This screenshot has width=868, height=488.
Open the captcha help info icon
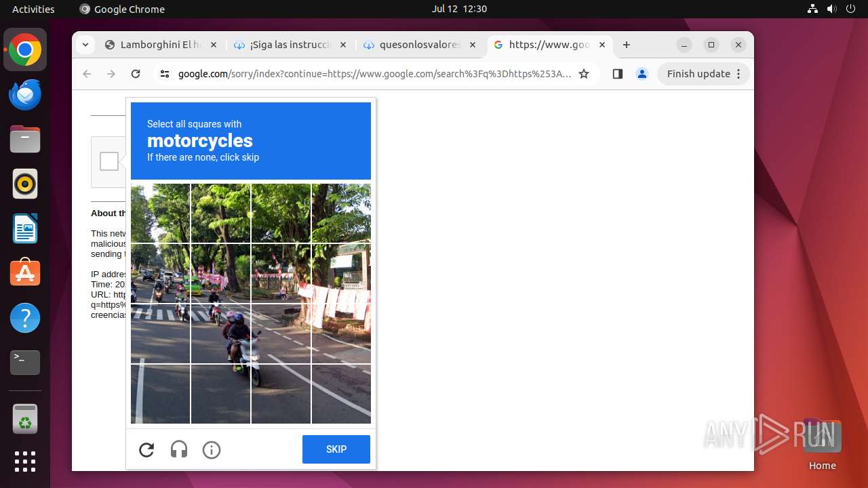(x=212, y=450)
